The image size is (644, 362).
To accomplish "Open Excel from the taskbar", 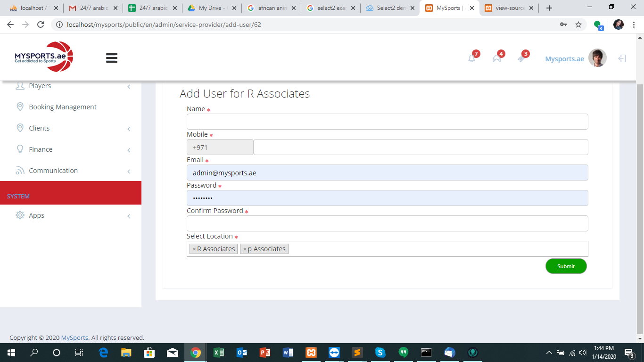I will [219, 353].
